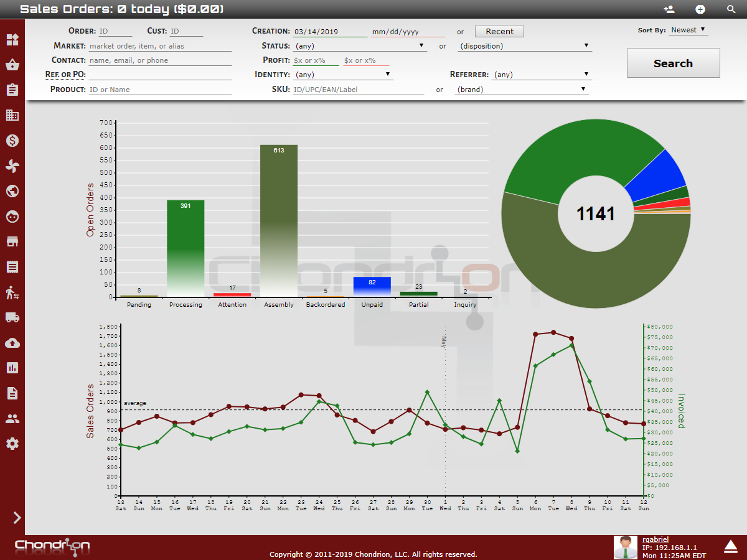This screenshot has width=747, height=560.
Task: Click the Market input field
Action: 159,46
